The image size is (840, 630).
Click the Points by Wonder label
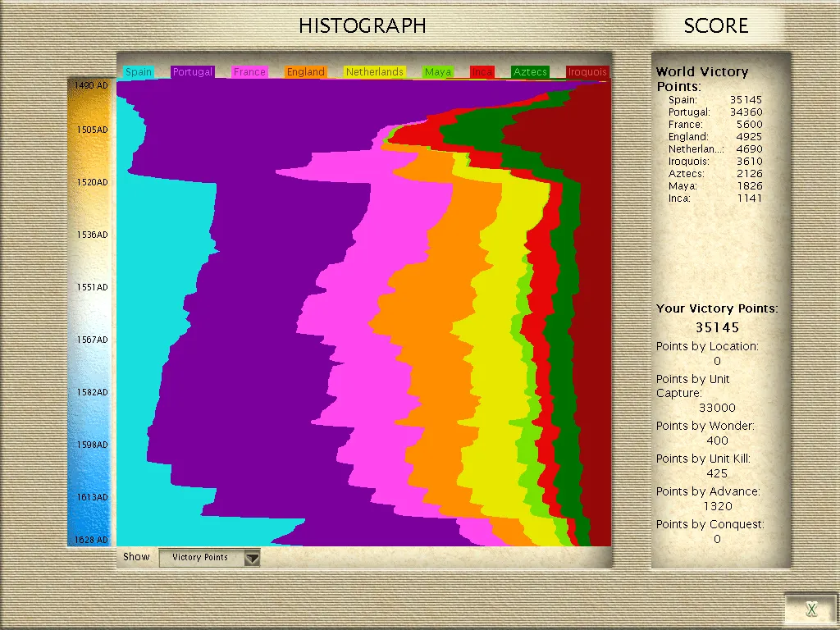(x=705, y=426)
